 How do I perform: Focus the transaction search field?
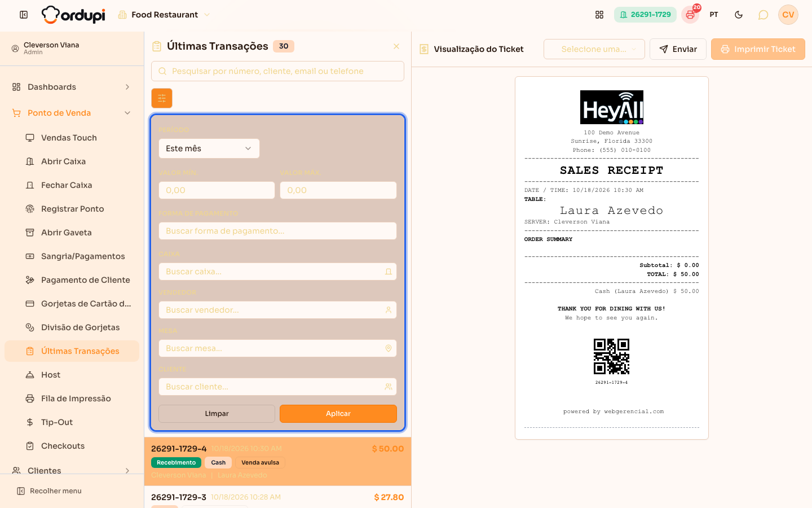point(277,71)
